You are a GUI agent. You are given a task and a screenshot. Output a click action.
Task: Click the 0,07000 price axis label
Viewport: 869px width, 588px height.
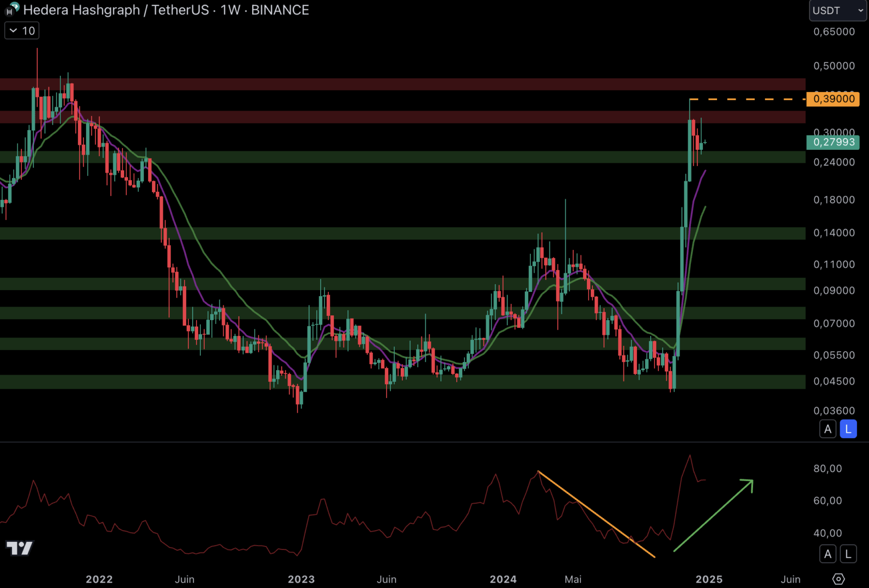(834, 323)
